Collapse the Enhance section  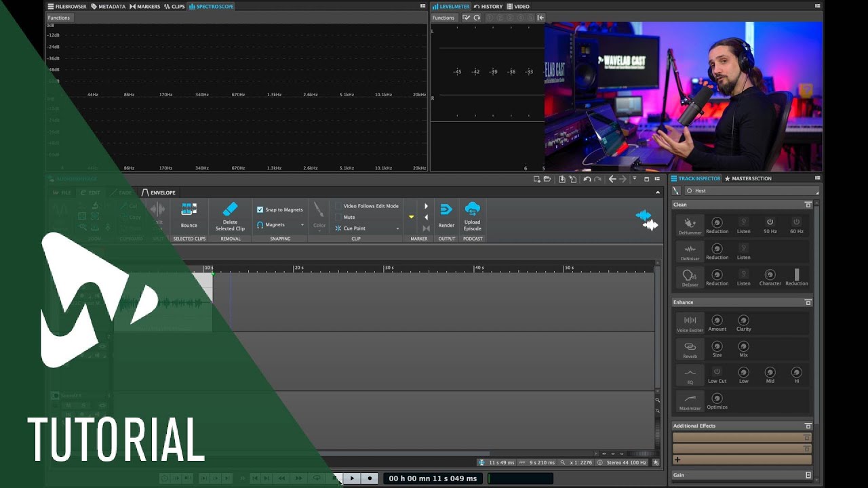tap(808, 302)
